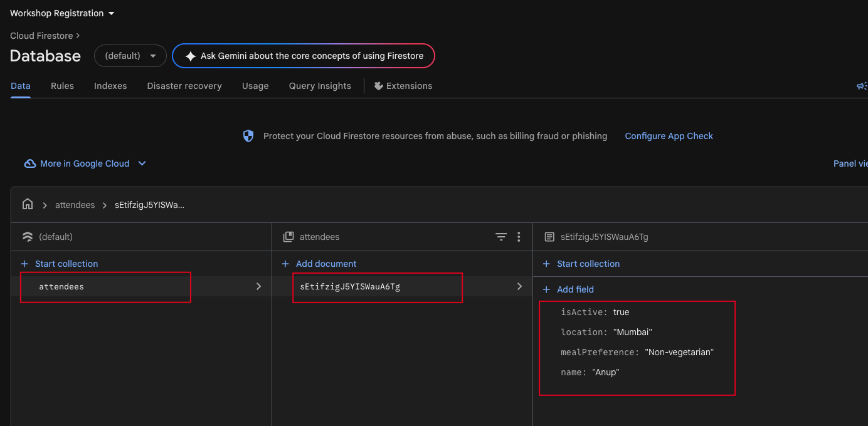Click the plus icon beside Add field

(x=546, y=289)
